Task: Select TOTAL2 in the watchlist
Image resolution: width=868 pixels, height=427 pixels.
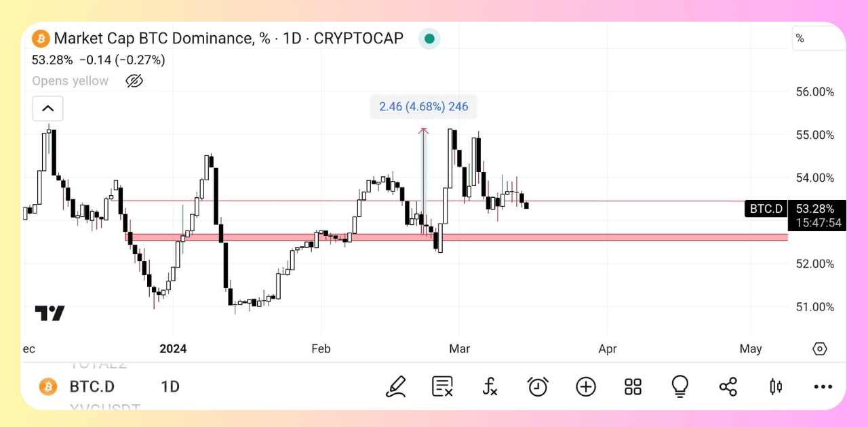Action: [99, 364]
